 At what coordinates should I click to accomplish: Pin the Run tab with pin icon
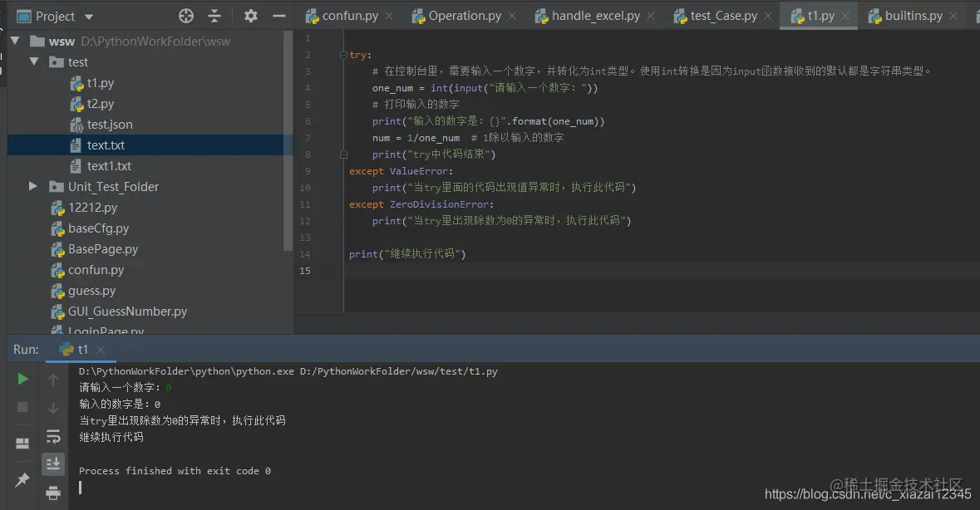[x=22, y=479]
